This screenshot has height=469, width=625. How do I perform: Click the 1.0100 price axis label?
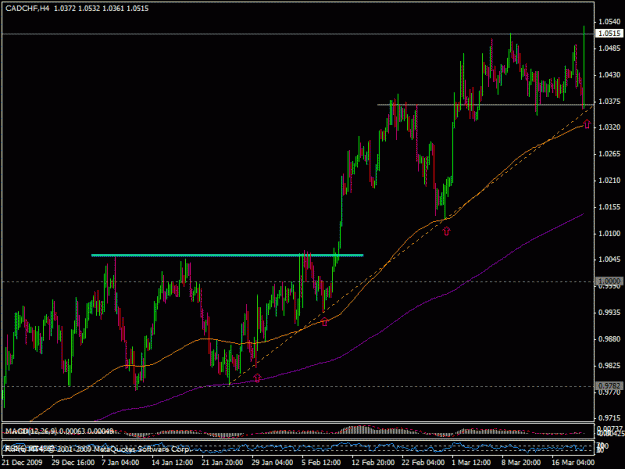tap(609, 234)
